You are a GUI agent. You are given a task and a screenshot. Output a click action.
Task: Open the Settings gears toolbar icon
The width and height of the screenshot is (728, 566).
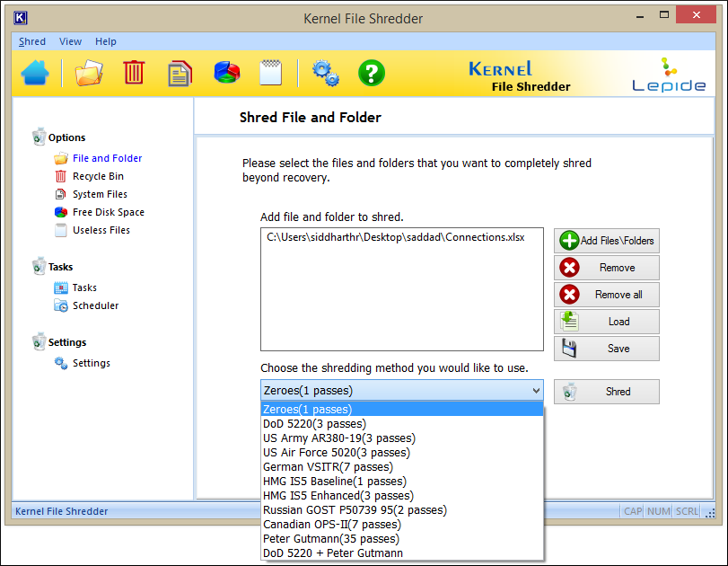click(326, 74)
